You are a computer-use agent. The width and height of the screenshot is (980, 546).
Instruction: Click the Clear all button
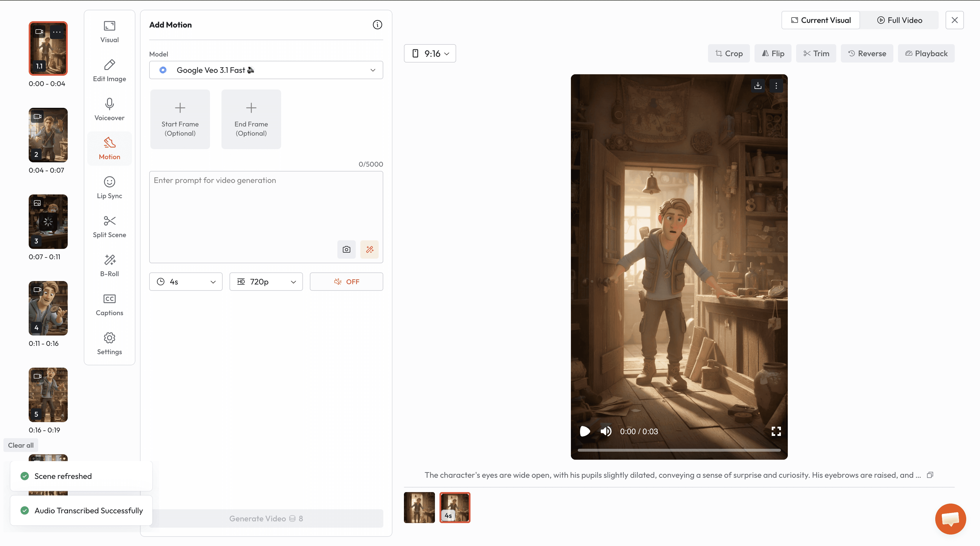click(21, 445)
